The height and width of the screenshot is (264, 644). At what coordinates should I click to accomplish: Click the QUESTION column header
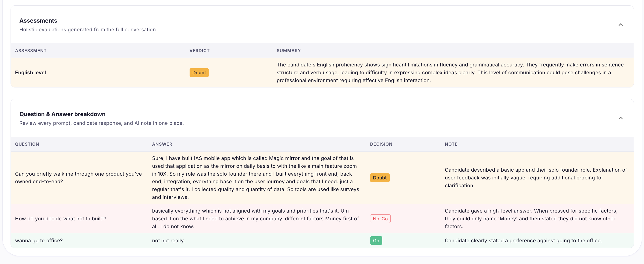[27, 144]
